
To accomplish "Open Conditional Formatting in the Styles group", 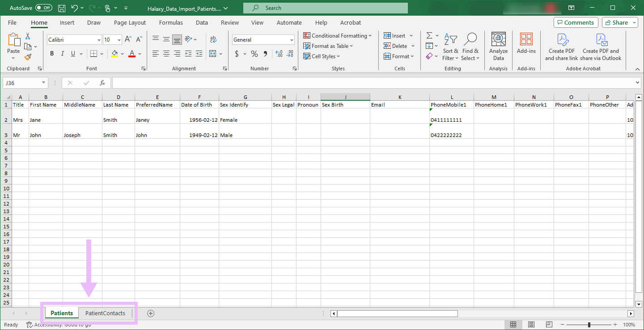I will click(x=337, y=35).
